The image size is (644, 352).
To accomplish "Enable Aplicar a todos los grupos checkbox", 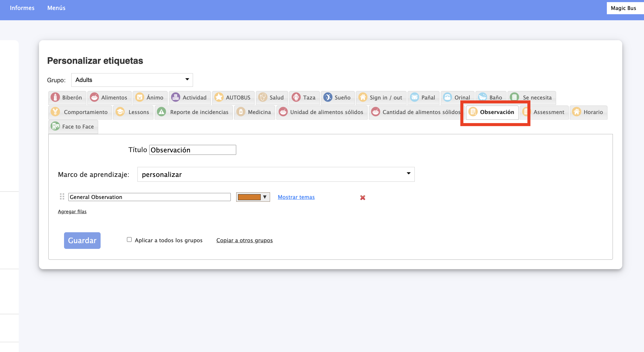I will [x=129, y=240].
